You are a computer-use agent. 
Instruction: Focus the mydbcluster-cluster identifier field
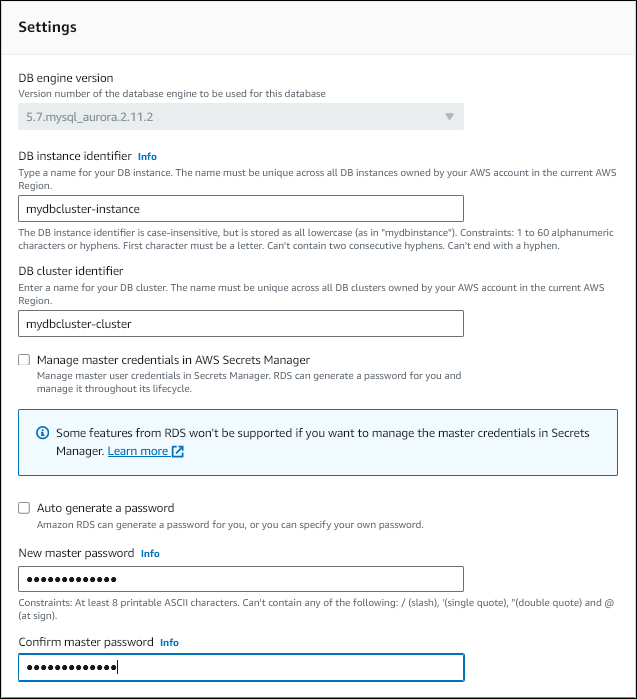click(241, 324)
